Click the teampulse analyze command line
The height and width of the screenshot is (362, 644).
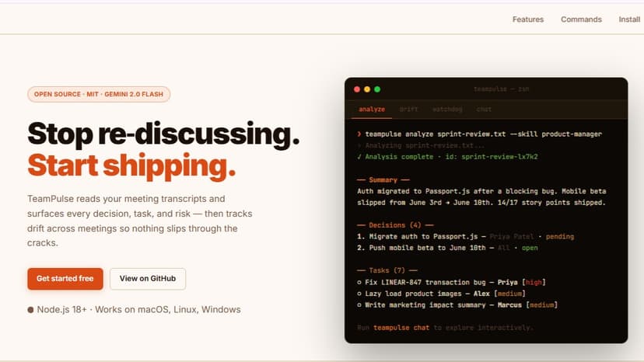pos(479,134)
